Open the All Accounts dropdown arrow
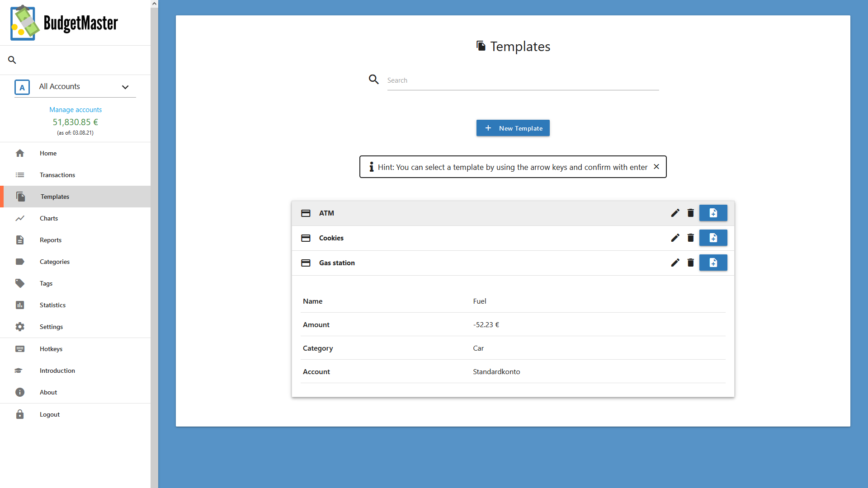Viewport: 868px width, 488px height. pyautogui.click(x=125, y=87)
